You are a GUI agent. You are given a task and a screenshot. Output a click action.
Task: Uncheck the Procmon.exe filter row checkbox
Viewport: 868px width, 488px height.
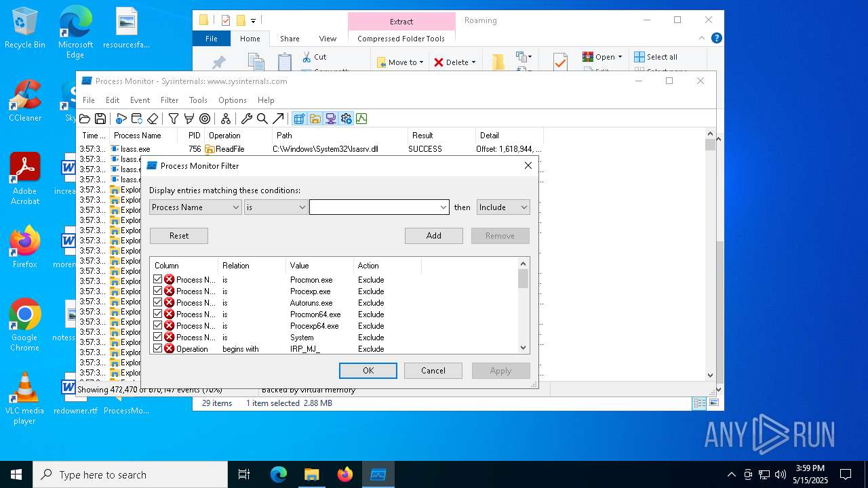[x=158, y=279]
